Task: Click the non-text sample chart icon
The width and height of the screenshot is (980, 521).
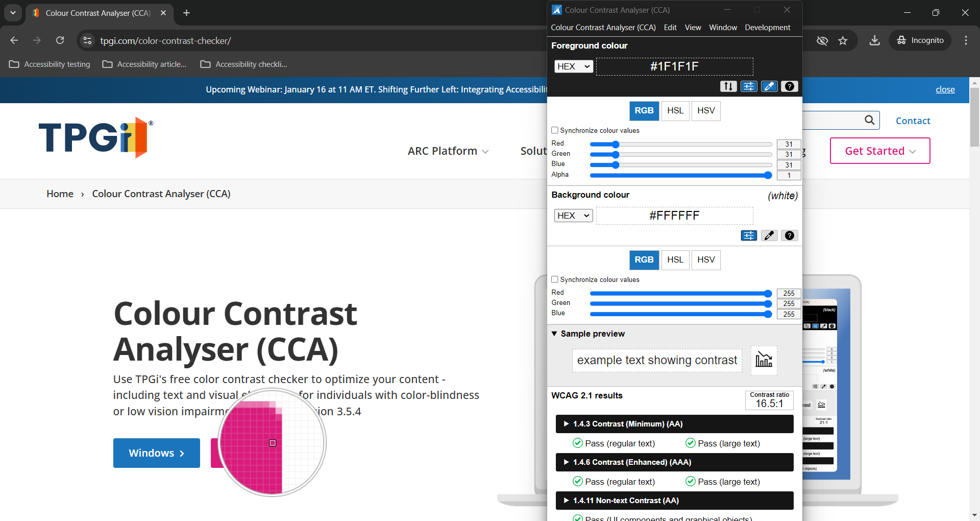Action: tap(764, 360)
